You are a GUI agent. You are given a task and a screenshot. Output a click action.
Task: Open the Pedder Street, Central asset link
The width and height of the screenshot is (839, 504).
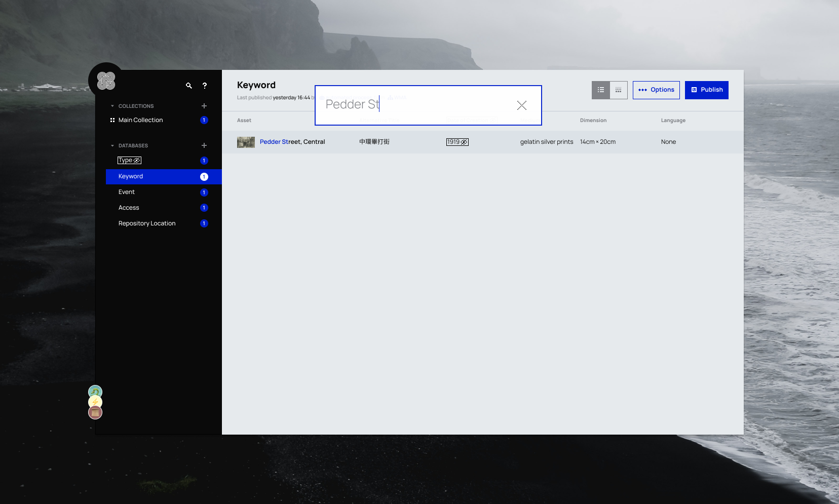click(x=292, y=142)
